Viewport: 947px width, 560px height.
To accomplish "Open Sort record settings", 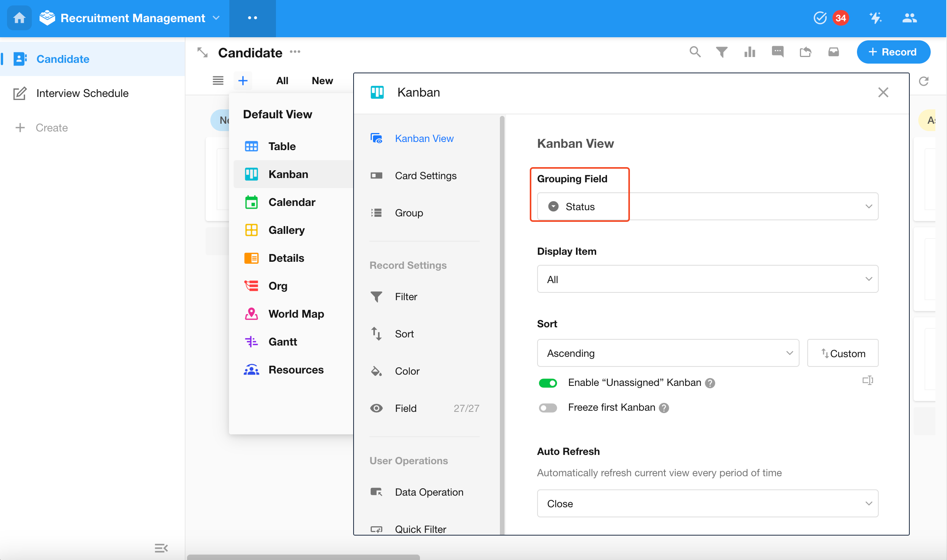I will click(425, 334).
